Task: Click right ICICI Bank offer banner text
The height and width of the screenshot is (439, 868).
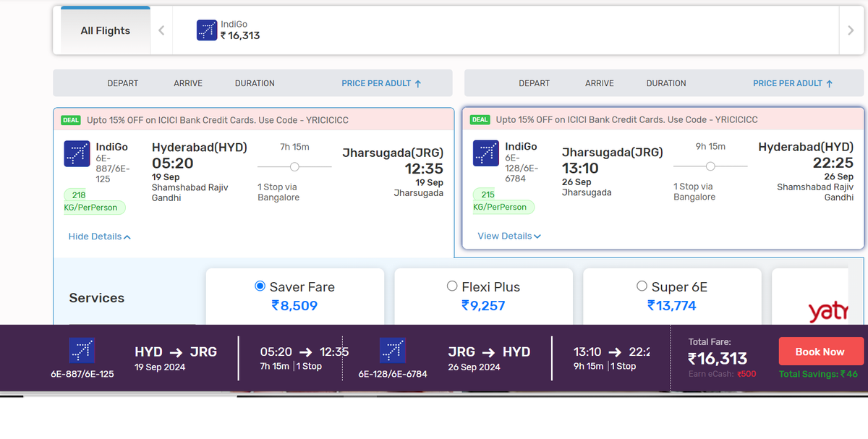Action: 627,119
